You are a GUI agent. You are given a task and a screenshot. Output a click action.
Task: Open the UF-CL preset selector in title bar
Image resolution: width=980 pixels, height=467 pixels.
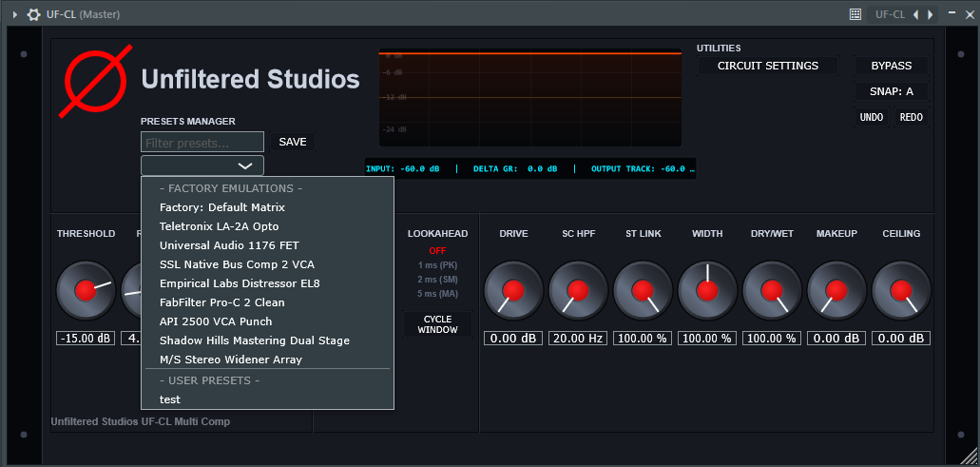click(890, 13)
